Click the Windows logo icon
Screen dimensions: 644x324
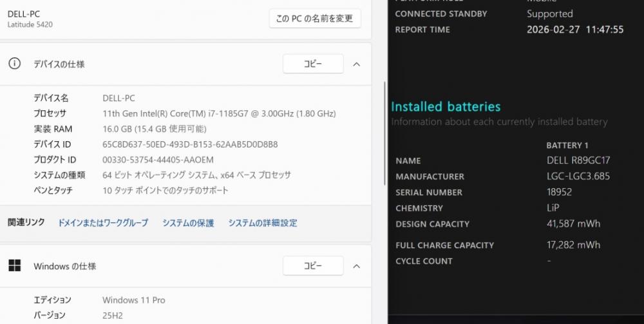pyautogui.click(x=14, y=265)
